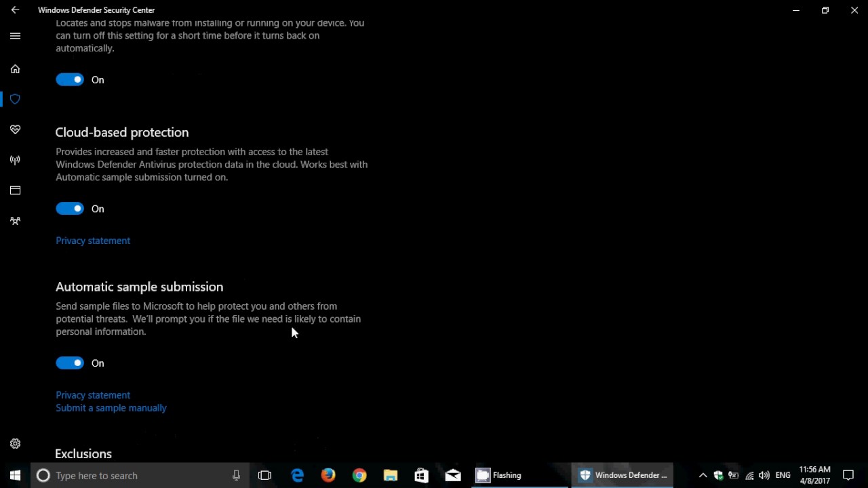Open Action Center notifications icon
The image size is (868, 488).
(x=848, y=475)
